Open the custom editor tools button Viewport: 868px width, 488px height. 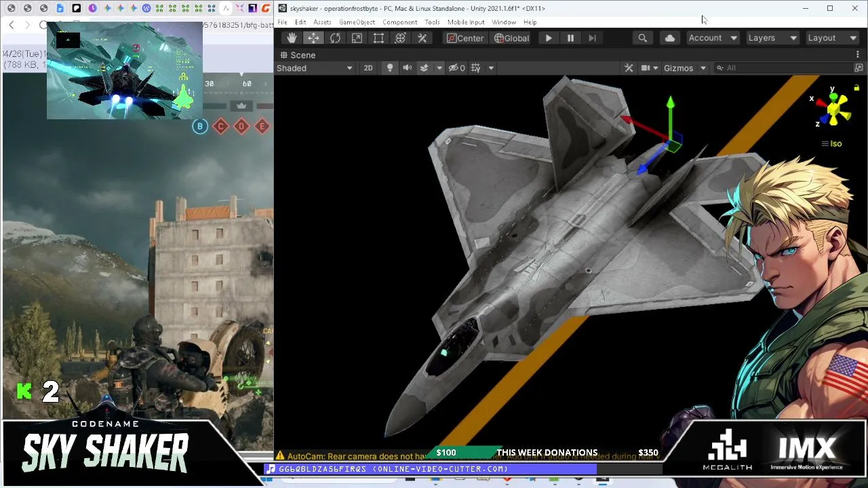[422, 38]
